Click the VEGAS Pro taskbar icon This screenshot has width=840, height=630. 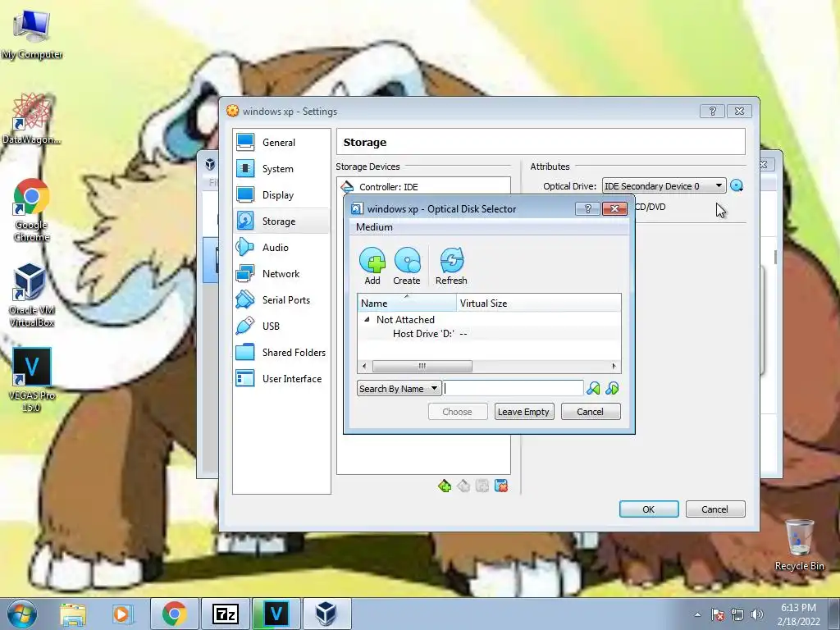pos(276,614)
